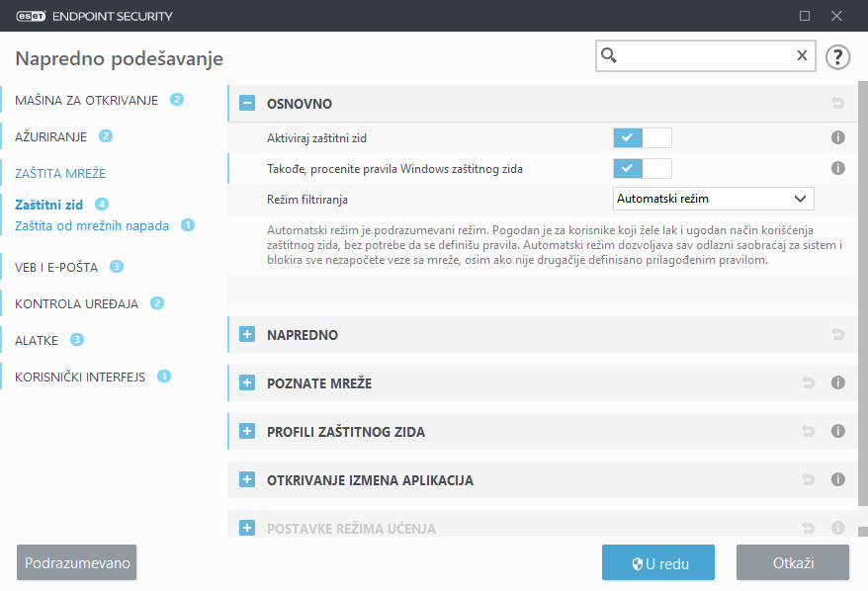
Task: Clear the search field with X
Action: pyautogui.click(x=802, y=55)
